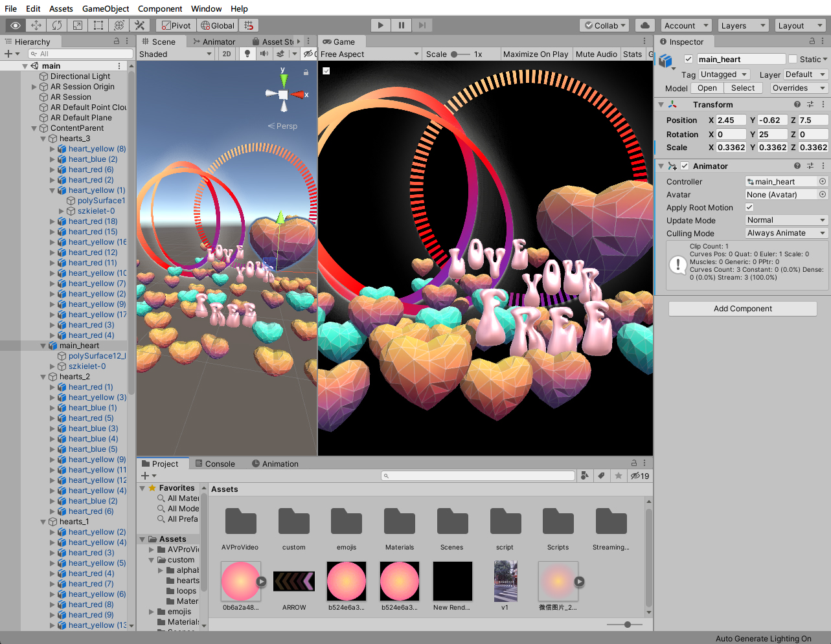Open the cloud services icon

pyautogui.click(x=644, y=25)
